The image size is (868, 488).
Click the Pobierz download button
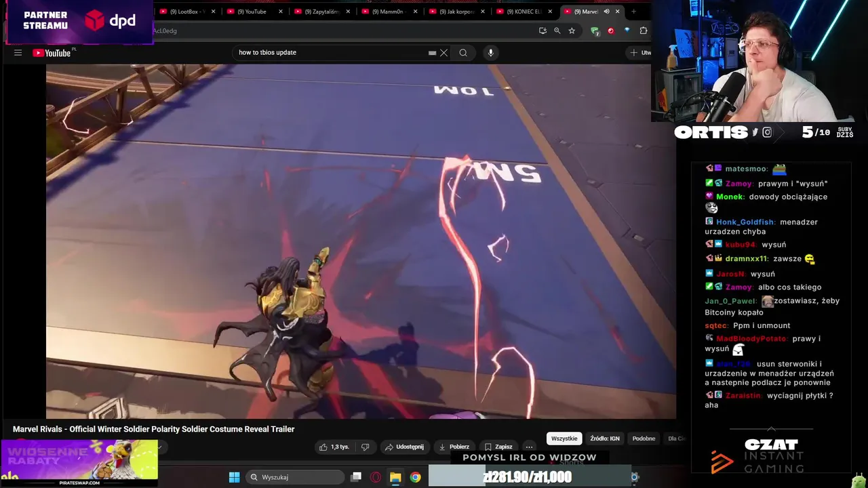click(x=454, y=447)
